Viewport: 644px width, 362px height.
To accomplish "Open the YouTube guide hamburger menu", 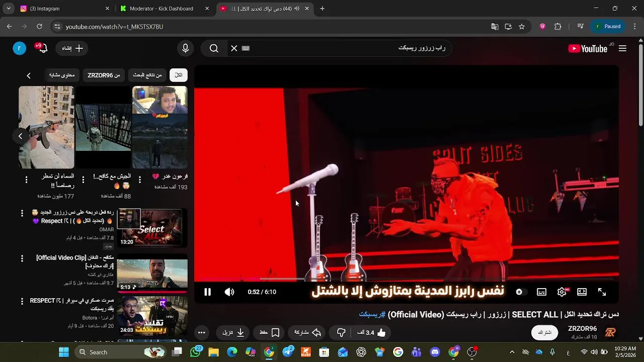I will coord(622,48).
